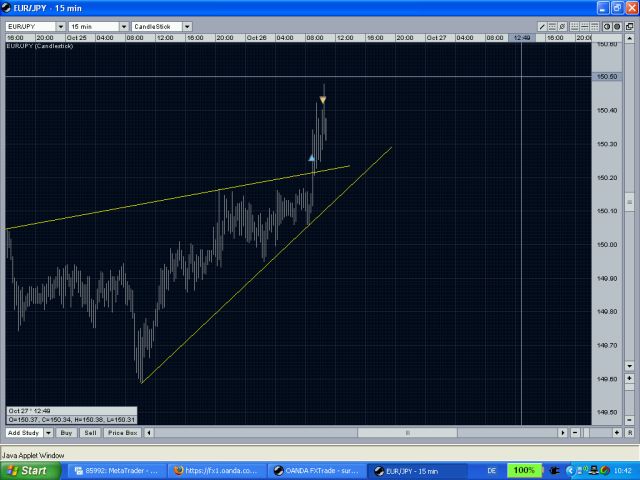The image size is (640, 480).
Task: Click the horizontal scrollbar right arrow
Action: tap(563, 433)
